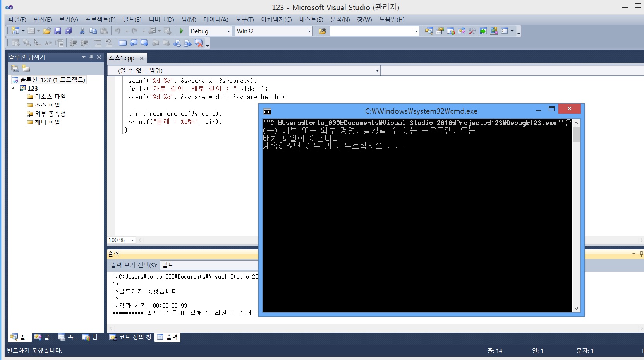The image size is (644, 360).
Task: Click the cir=circumference(&square); code line
Action: [175, 114]
